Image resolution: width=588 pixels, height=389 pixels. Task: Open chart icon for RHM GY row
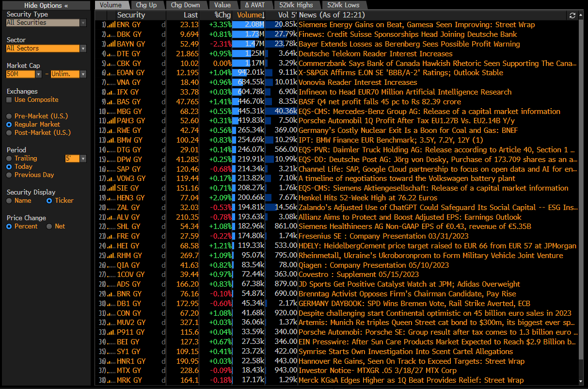[x=111, y=256]
